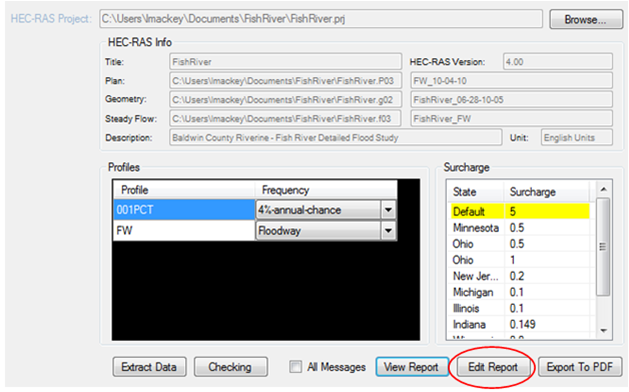Viewport: 629px width, 392px height.
Task: Toggle the All Messages checkbox
Action: (296, 367)
